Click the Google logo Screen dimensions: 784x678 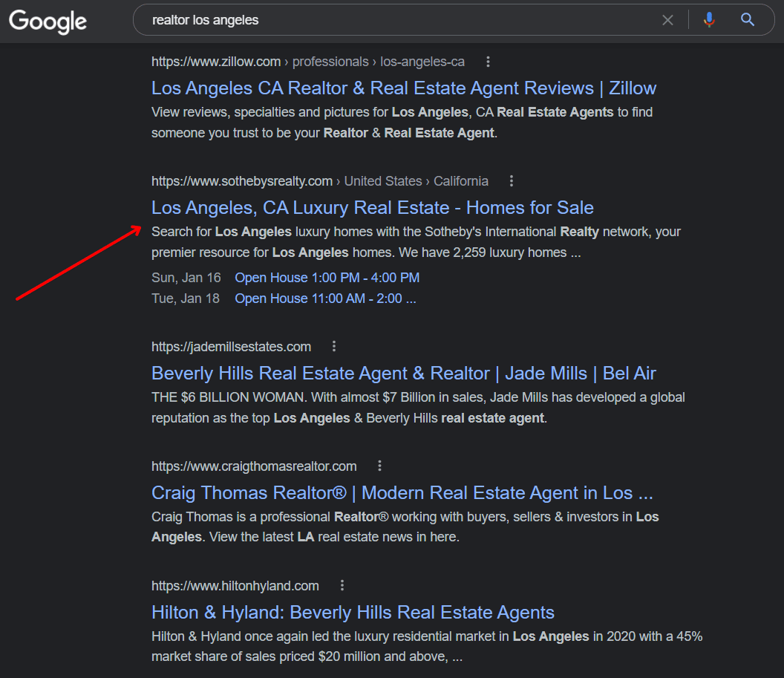(48, 21)
